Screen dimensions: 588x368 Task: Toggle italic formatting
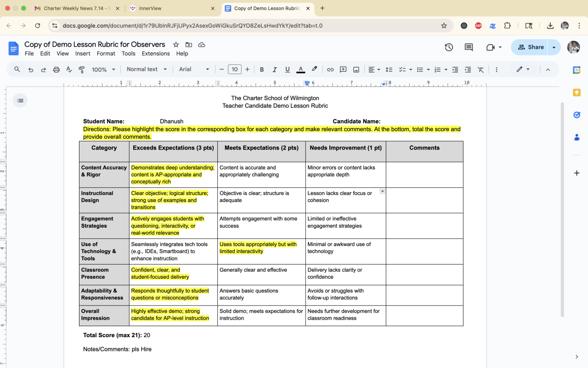275,69
